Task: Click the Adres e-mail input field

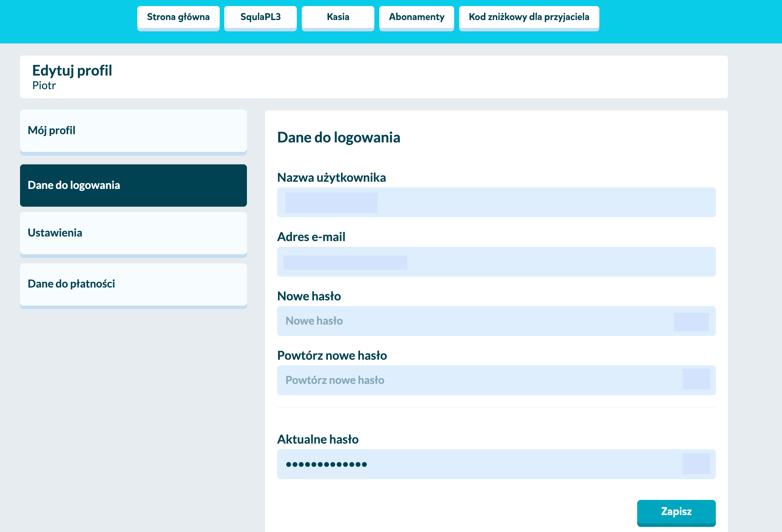Action: [496, 262]
